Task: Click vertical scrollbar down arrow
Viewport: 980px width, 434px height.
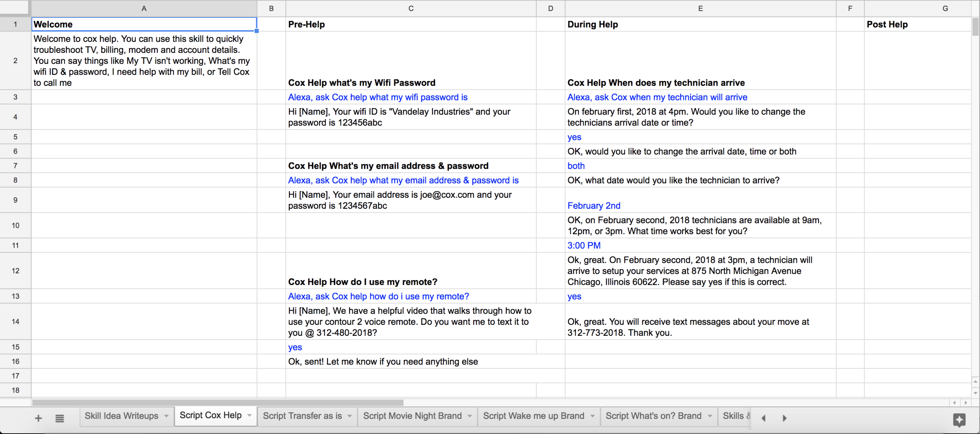Action: [975, 393]
